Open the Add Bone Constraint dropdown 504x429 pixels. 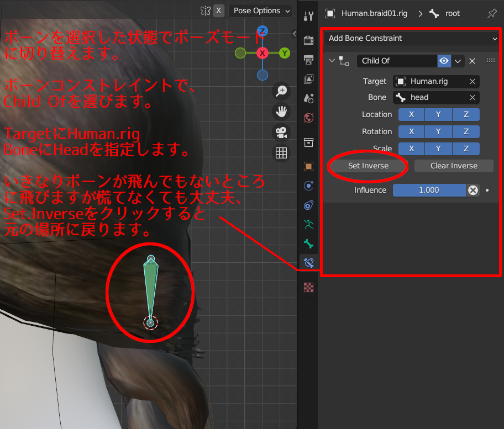pos(411,38)
